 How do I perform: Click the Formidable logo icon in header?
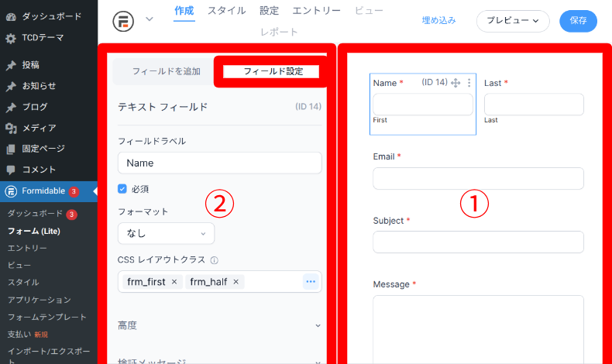(123, 21)
